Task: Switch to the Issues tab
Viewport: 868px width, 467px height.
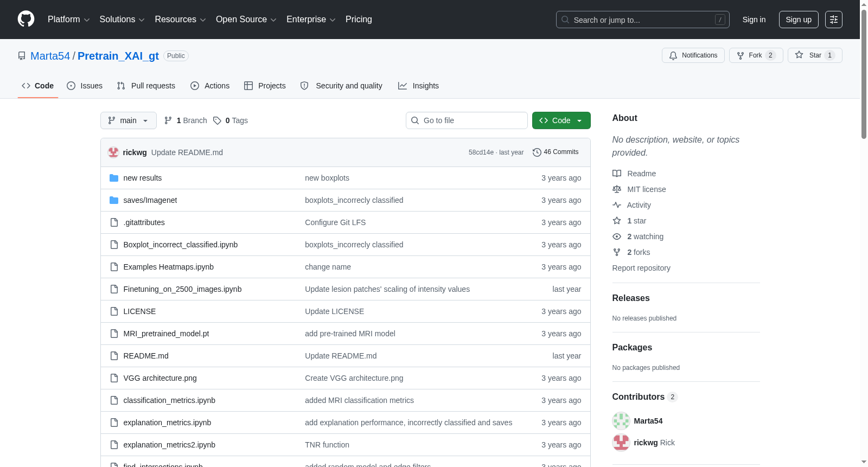Action: 85,86
